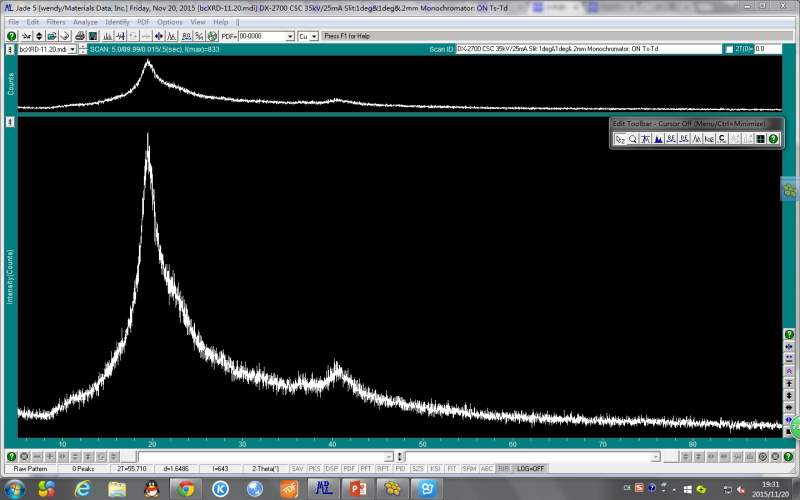Viewport: 800px width, 500px height.
Task: Click the PFT status bar button
Action: (x=366, y=468)
